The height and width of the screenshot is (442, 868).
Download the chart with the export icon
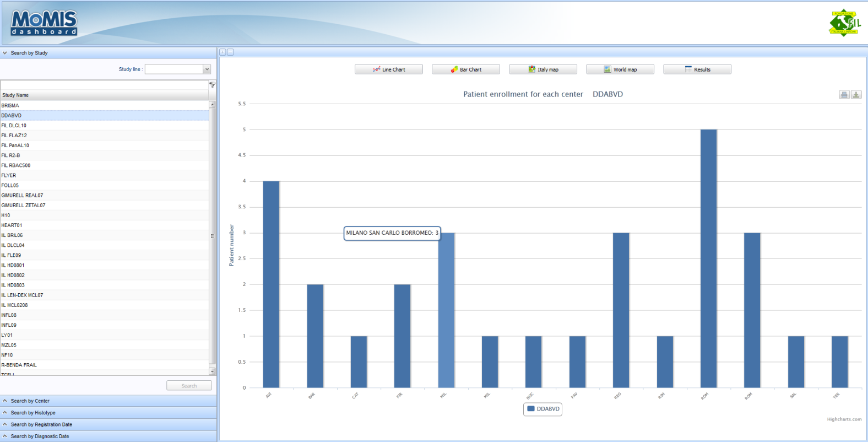pyautogui.click(x=856, y=95)
